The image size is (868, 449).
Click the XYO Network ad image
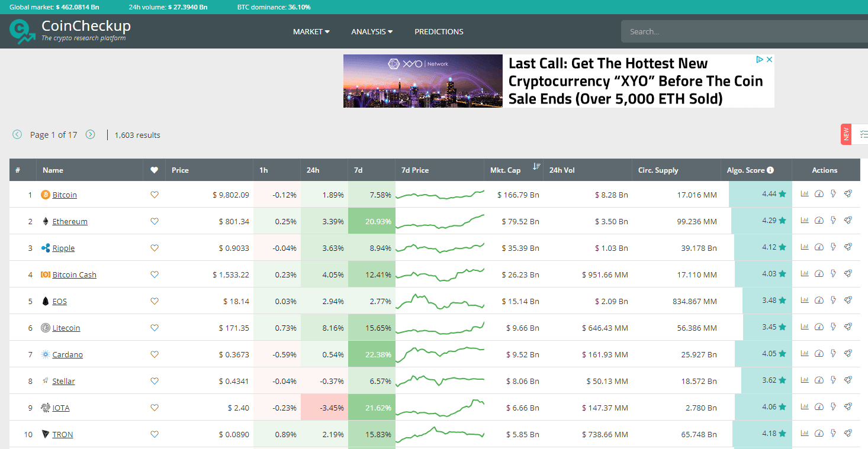point(423,81)
